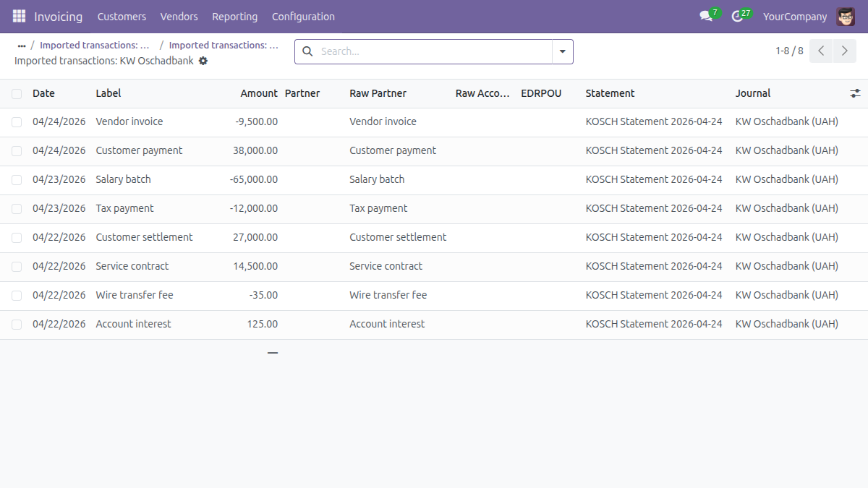This screenshot has height=488, width=868.
Task: Open the activities clock icon
Action: coord(737,16)
